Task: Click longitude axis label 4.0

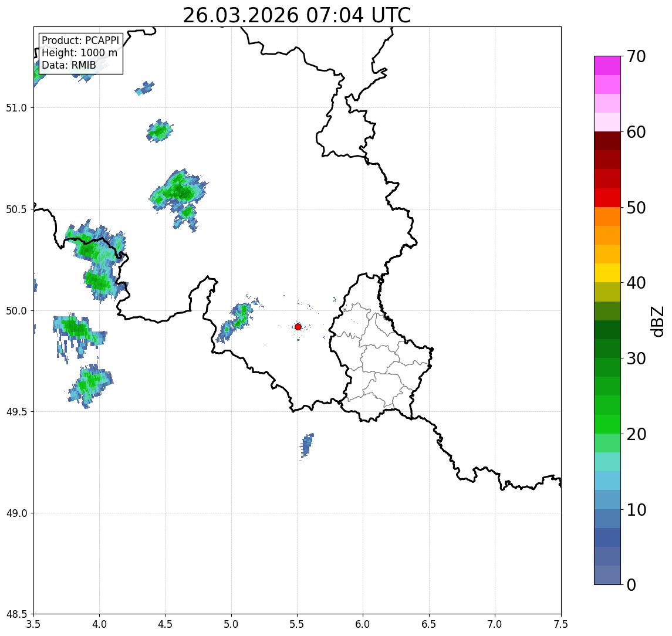Action: coord(99,624)
